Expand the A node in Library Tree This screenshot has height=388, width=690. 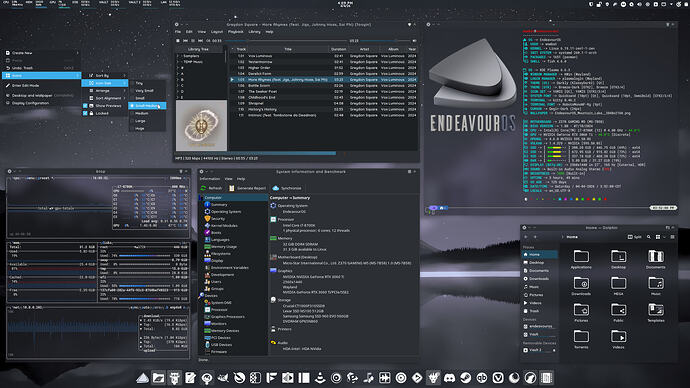click(179, 74)
